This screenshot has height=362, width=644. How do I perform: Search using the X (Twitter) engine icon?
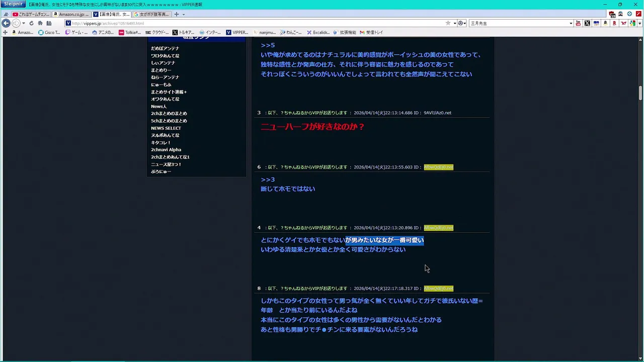587,23
